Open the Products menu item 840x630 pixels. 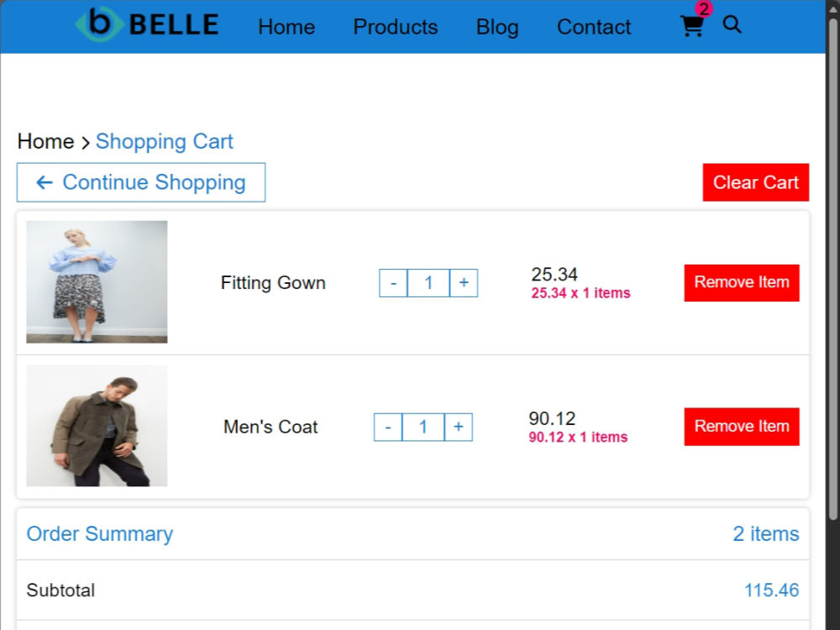tap(396, 27)
